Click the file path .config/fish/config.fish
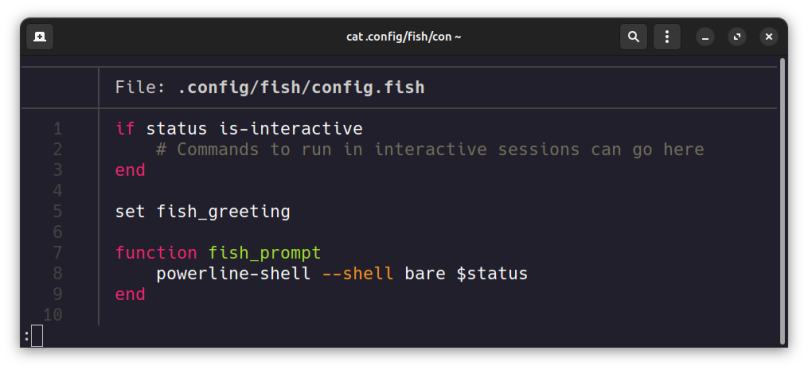This screenshot has width=808, height=370. pyautogui.click(x=301, y=88)
